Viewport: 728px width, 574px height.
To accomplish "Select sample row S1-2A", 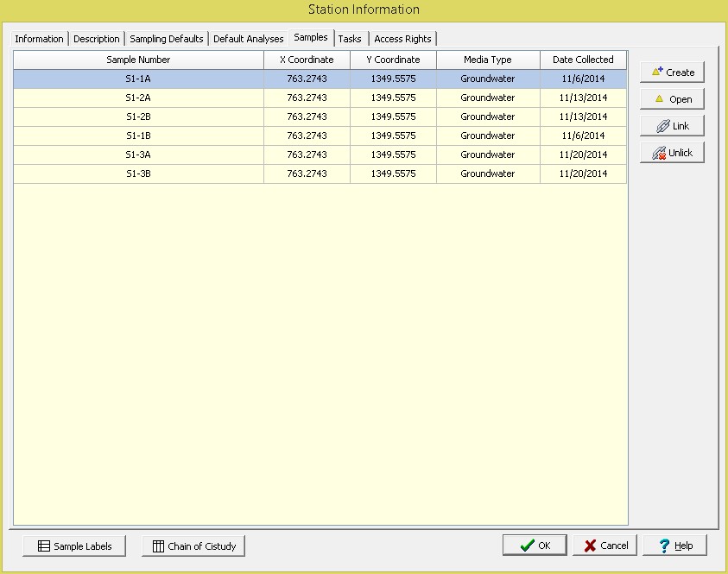I will click(x=138, y=98).
